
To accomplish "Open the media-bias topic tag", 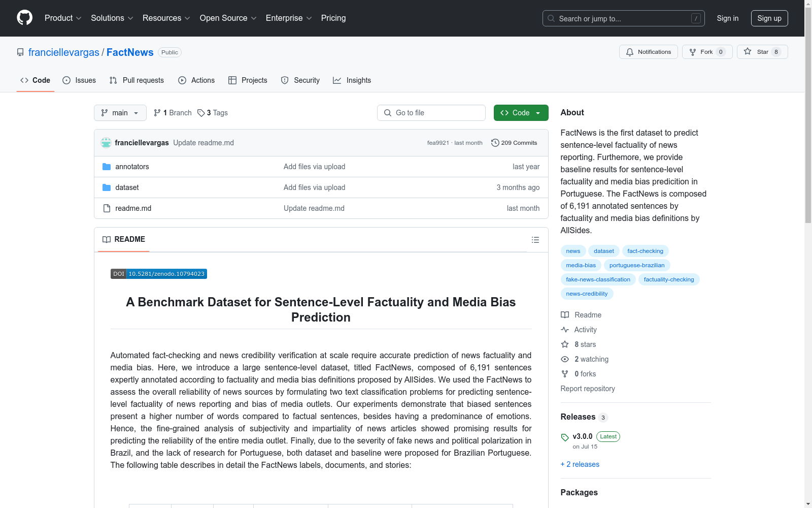I will point(581,265).
